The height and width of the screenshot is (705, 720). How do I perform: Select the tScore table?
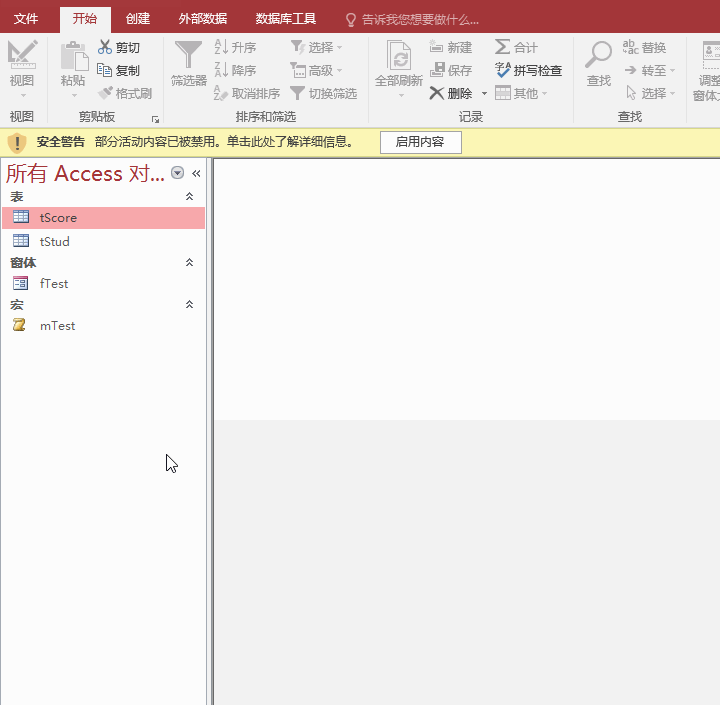click(103, 218)
